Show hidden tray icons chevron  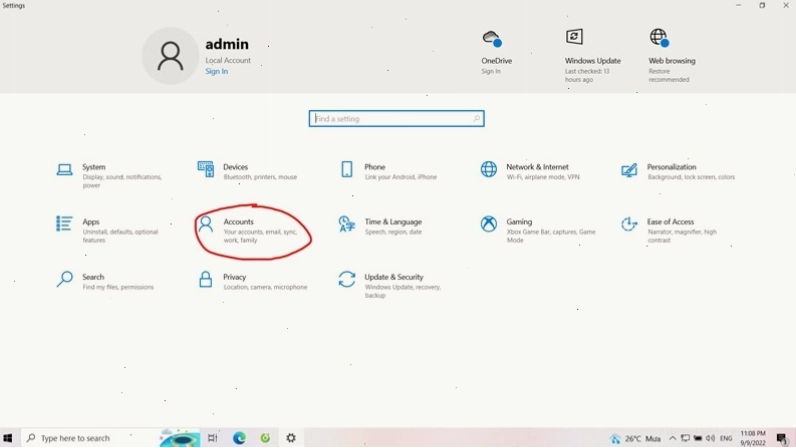[673, 438]
